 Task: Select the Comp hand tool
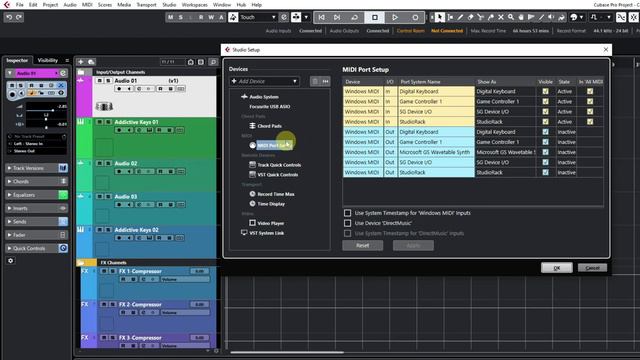[521, 17]
